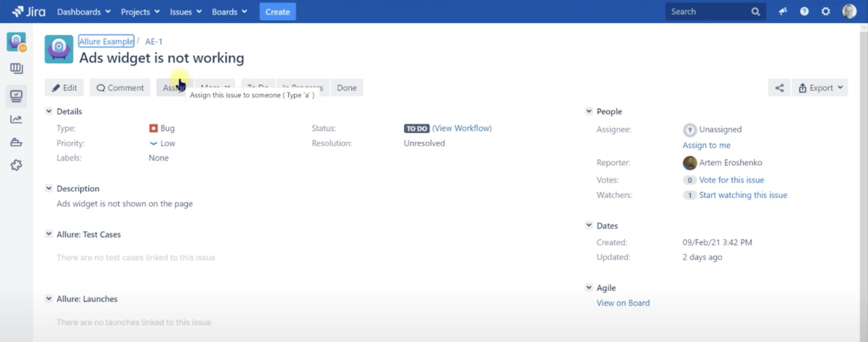Screen dimensions: 868x342
Task: Open the board icon in sidebar
Action: [16, 69]
